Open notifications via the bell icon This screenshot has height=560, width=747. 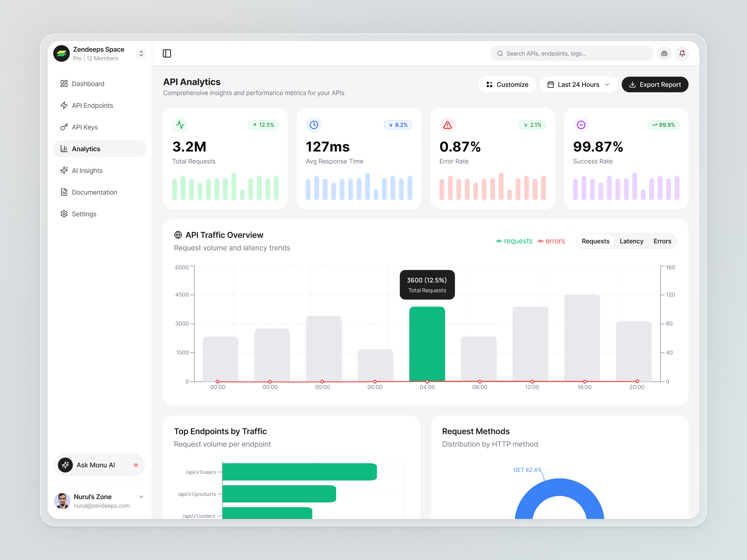pyautogui.click(x=682, y=53)
